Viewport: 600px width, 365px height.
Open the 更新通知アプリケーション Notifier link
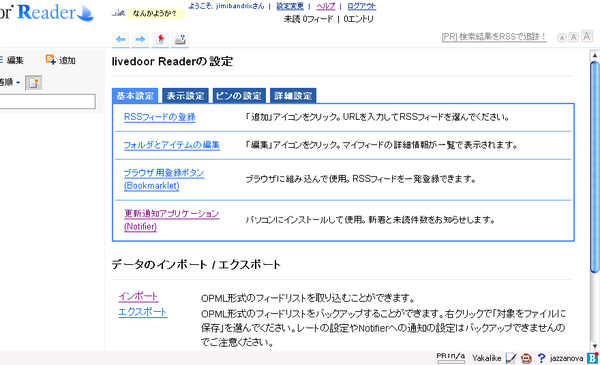point(171,220)
